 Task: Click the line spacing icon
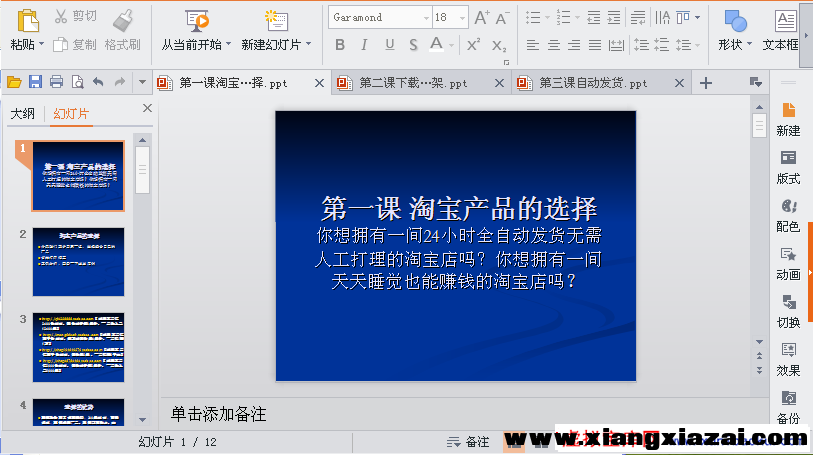click(x=683, y=46)
